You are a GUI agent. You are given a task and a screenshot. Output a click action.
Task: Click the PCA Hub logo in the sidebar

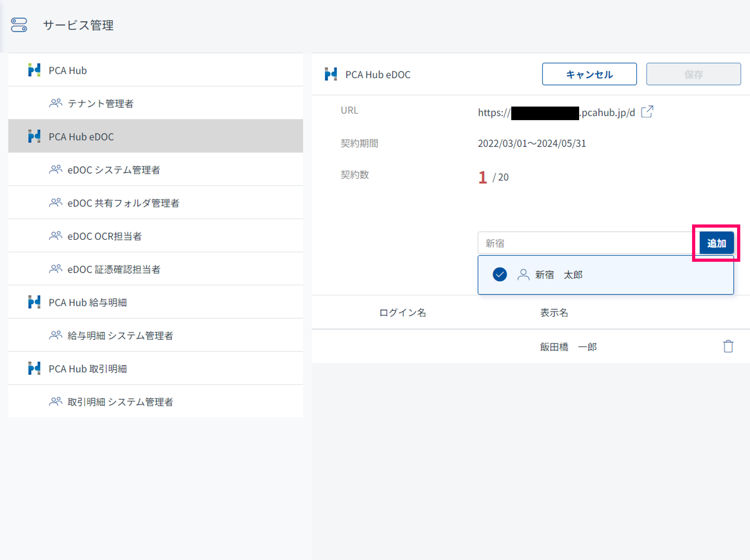pos(34,70)
